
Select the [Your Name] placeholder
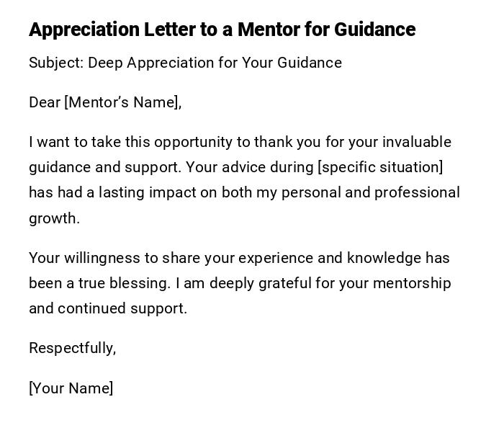71,388
